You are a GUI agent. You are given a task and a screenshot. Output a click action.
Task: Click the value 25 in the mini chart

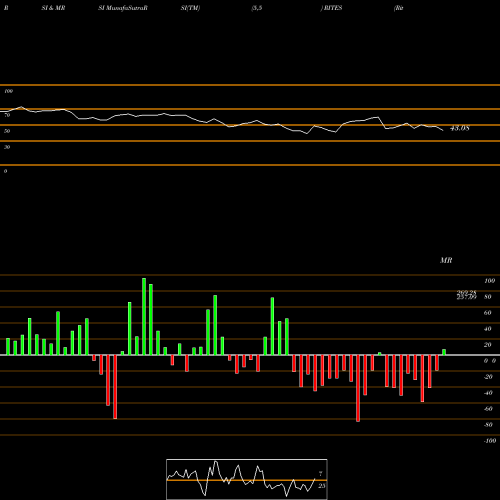click(x=322, y=486)
